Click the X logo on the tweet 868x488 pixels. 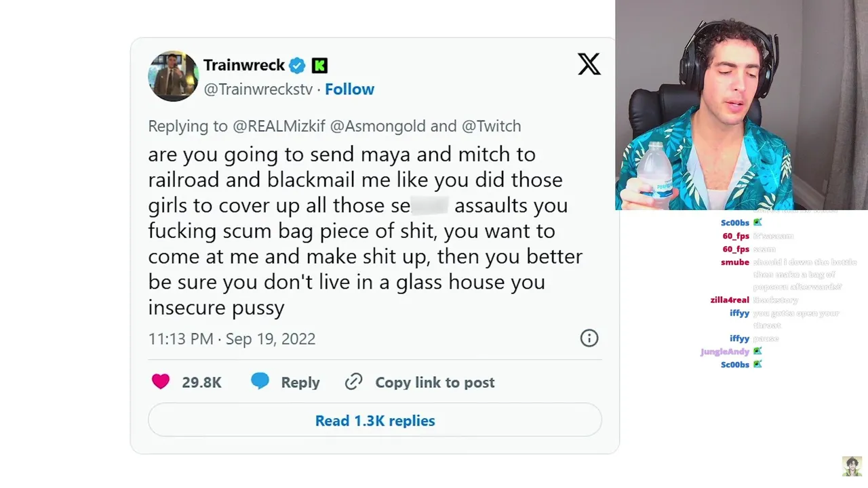pos(589,64)
